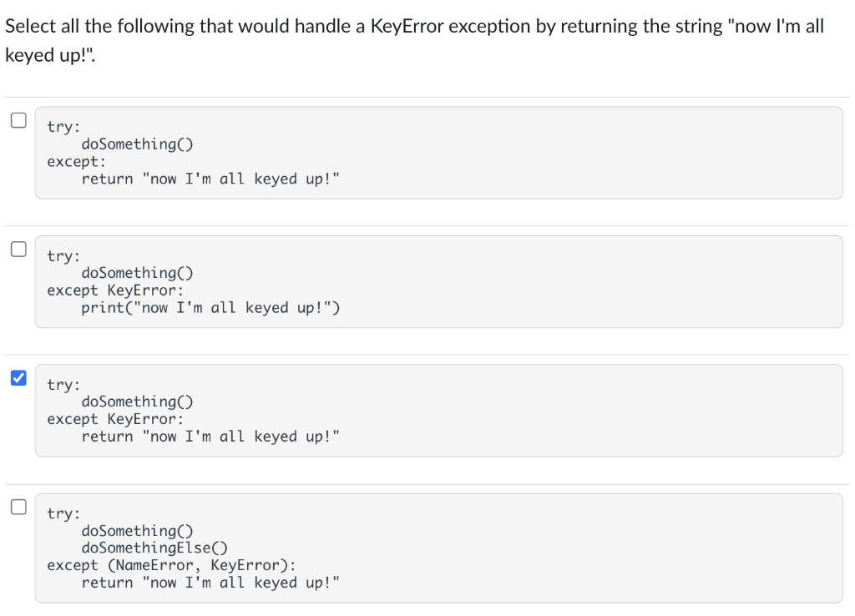Click 'except KeyError:' in third code block
Screen dimensions: 855x616
115,419
